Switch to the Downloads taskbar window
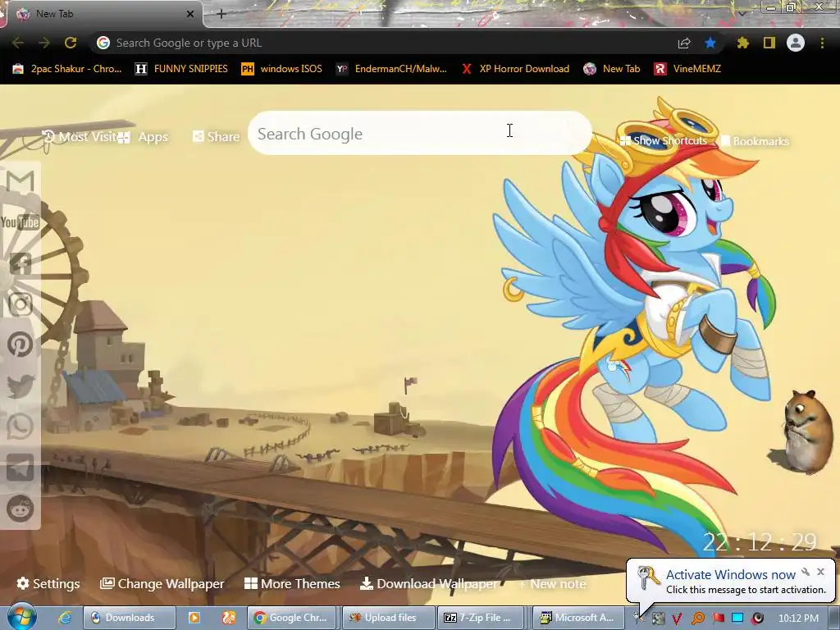 point(129,618)
